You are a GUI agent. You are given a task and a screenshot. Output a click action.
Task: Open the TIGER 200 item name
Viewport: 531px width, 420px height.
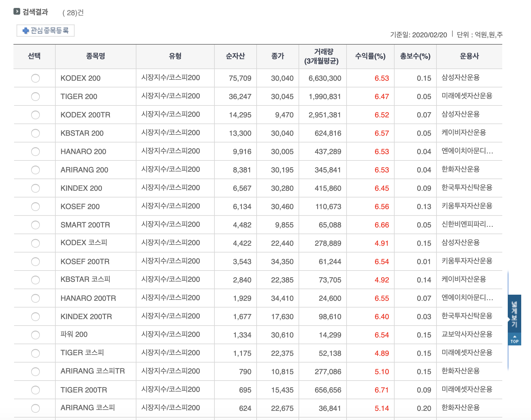pos(79,97)
